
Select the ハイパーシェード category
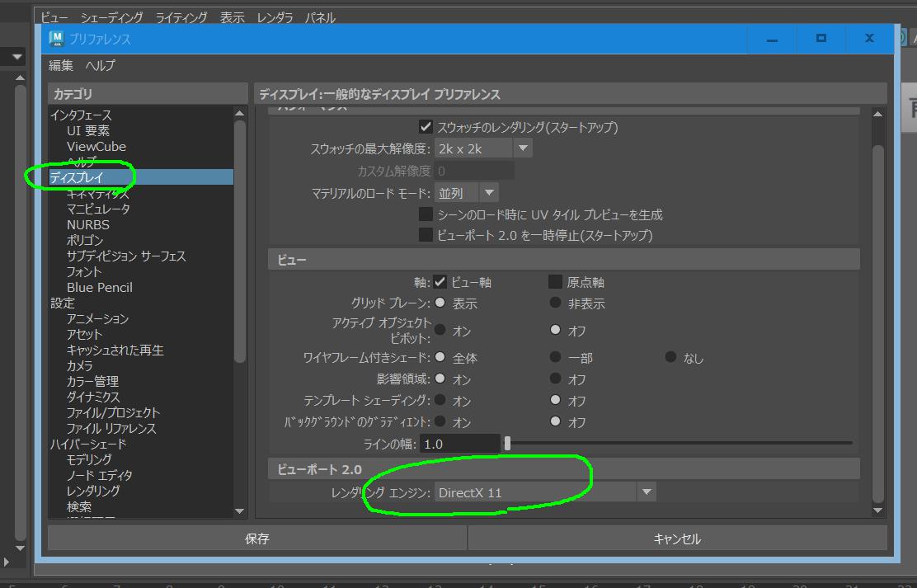tap(88, 444)
